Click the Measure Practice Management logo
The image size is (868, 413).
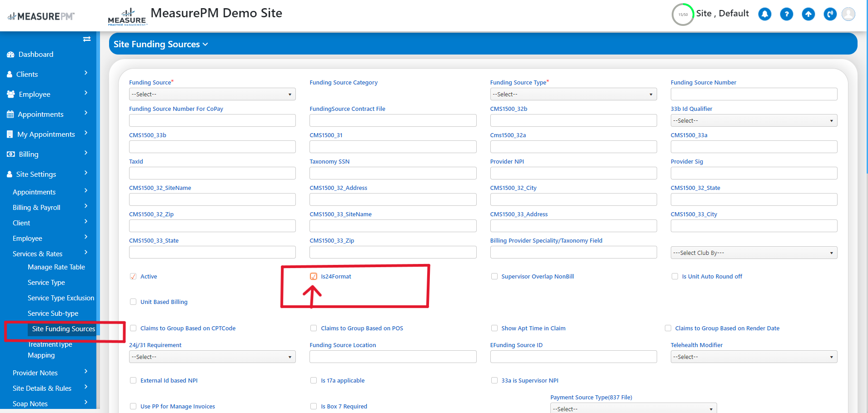tap(127, 17)
